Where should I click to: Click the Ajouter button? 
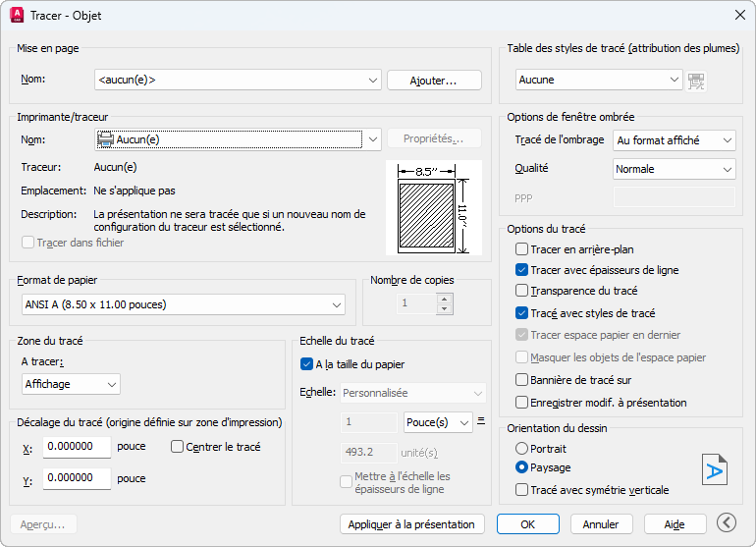pos(434,81)
